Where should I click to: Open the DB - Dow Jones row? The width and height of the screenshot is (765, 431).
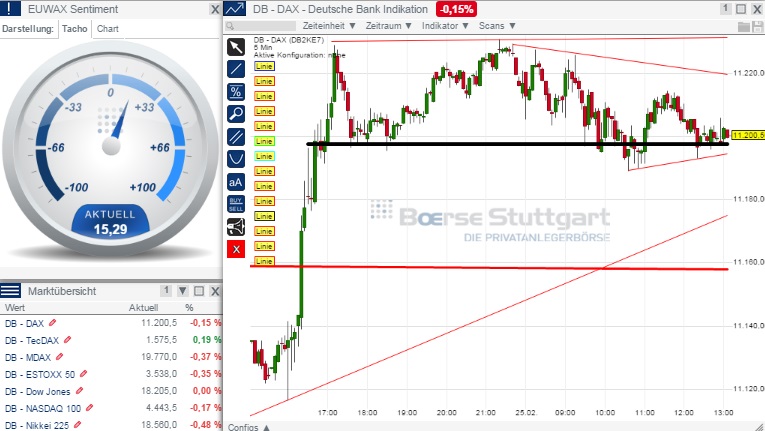[111, 391]
